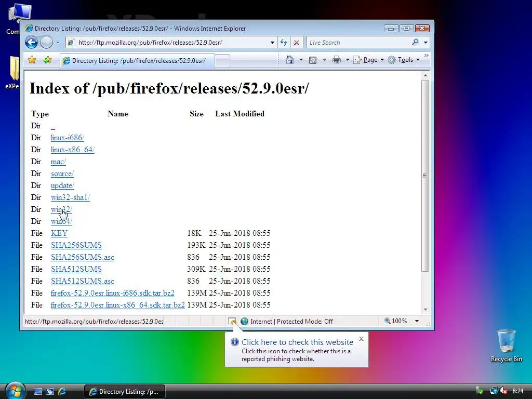Viewport: 532px width, 399px height.
Task: Open the Tools menu
Action: pyautogui.click(x=404, y=60)
